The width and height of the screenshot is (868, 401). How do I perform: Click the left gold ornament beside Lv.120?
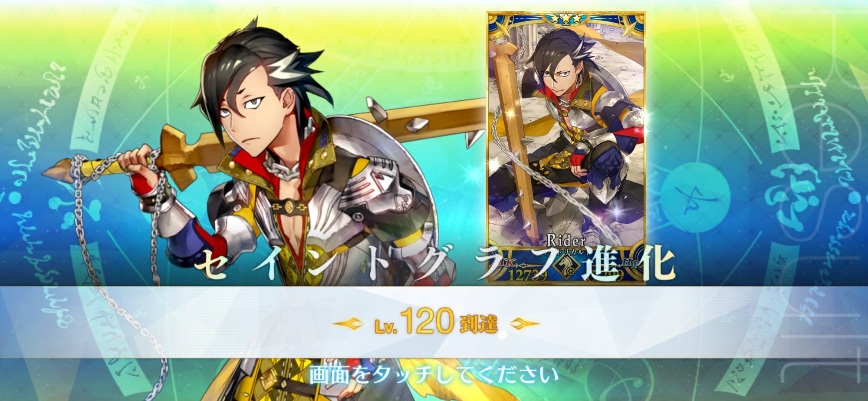348,324
